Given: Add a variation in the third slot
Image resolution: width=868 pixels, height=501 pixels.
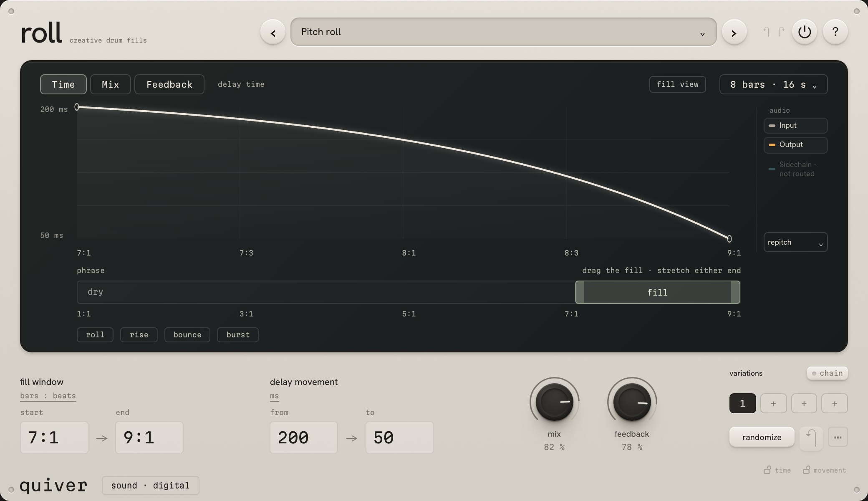Looking at the screenshot, I should 804,403.
